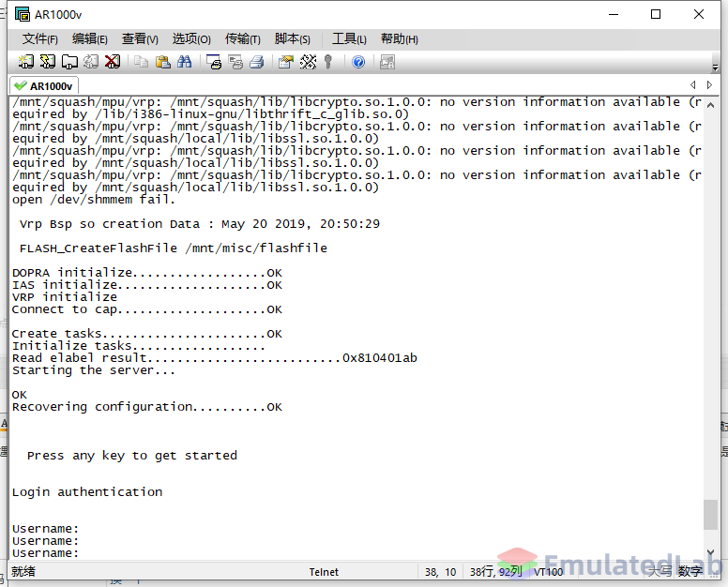728x587 pixels.
Task: Open Find with the binoculars icon
Action: point(184,62)
